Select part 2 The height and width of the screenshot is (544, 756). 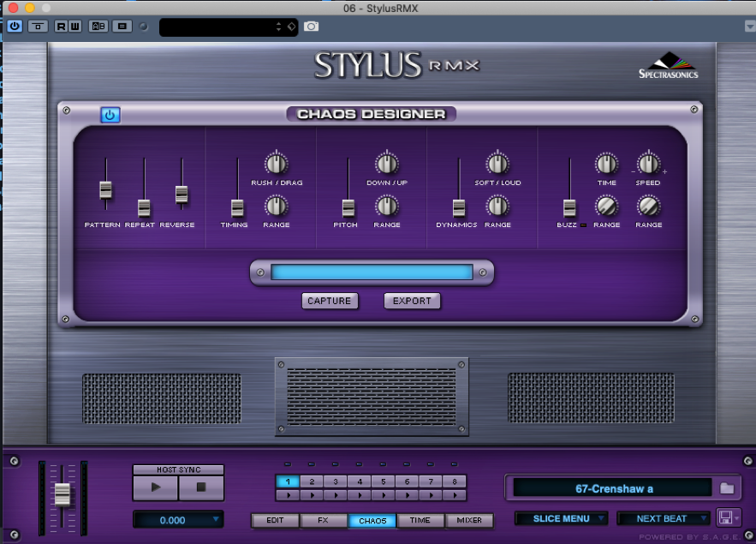(312, 481)
